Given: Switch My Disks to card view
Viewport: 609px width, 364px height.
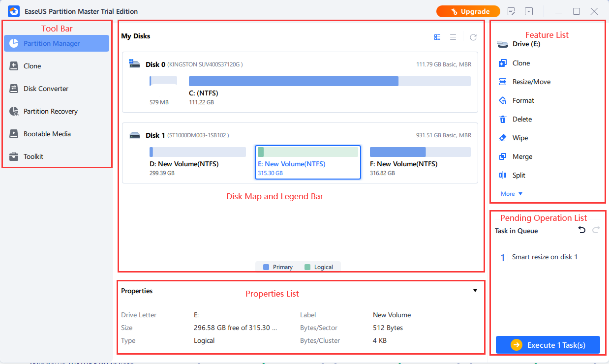Looking at the screenshot, I should point(437,37).
